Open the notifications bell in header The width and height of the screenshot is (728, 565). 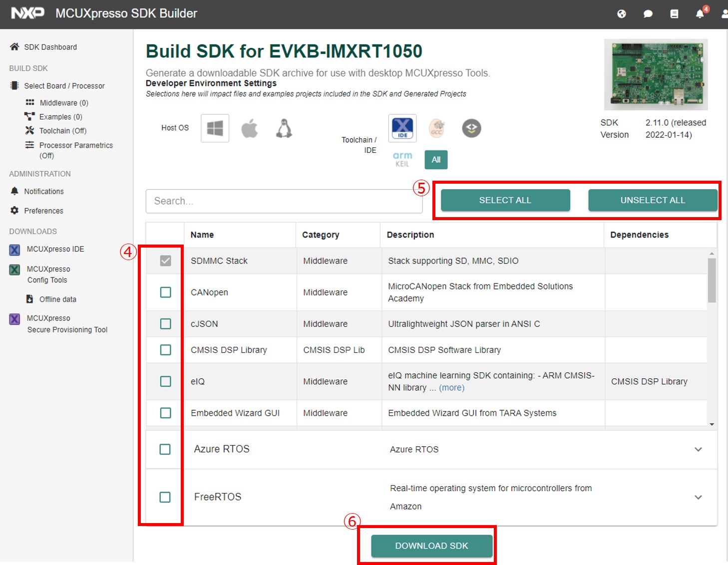pyautogui.click(x=700, y=14)
